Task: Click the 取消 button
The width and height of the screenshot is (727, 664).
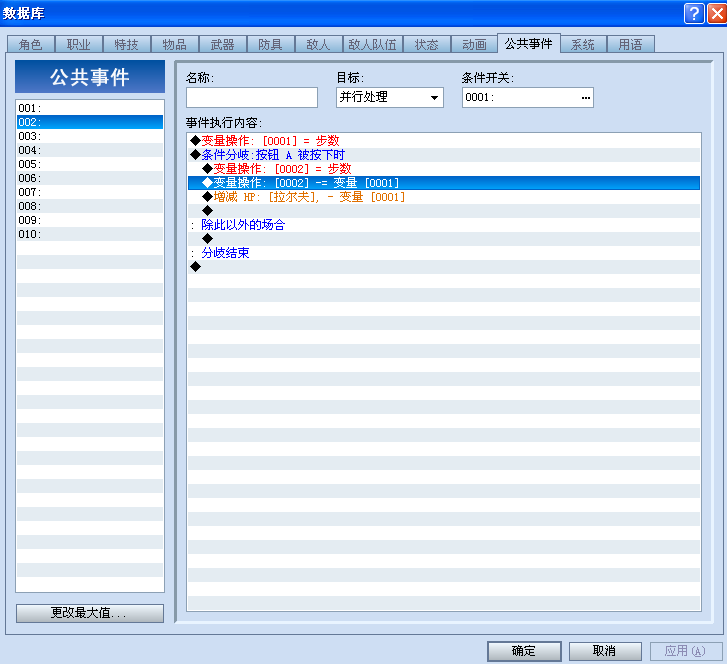Action: (605, 651)
